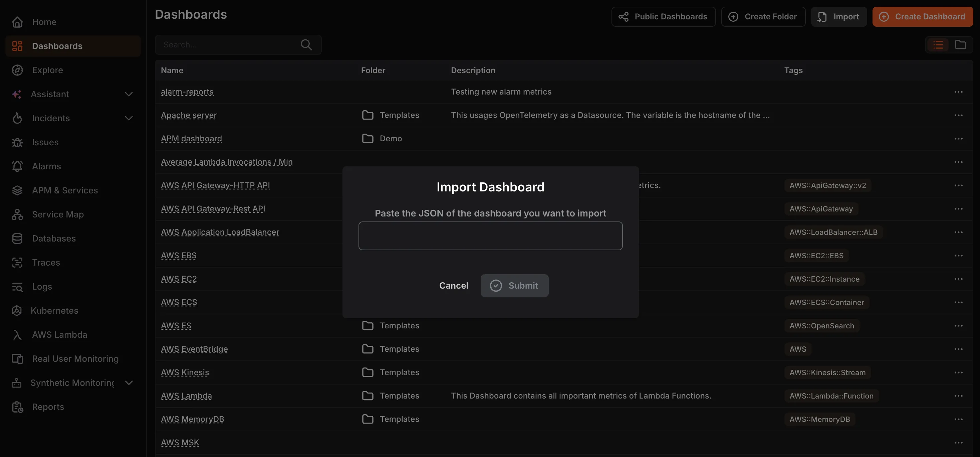
Task: Open the AWS EBS dashboard
Action: tap(179, 256)
